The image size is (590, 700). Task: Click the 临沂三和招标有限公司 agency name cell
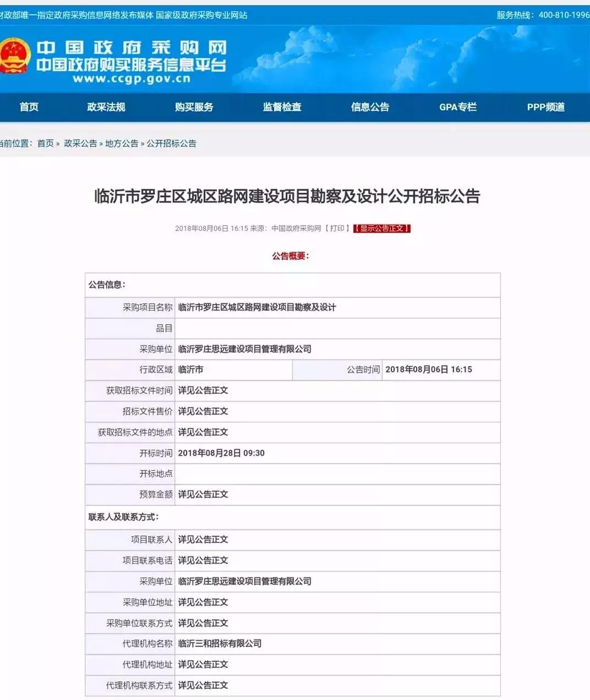[220, 644]
